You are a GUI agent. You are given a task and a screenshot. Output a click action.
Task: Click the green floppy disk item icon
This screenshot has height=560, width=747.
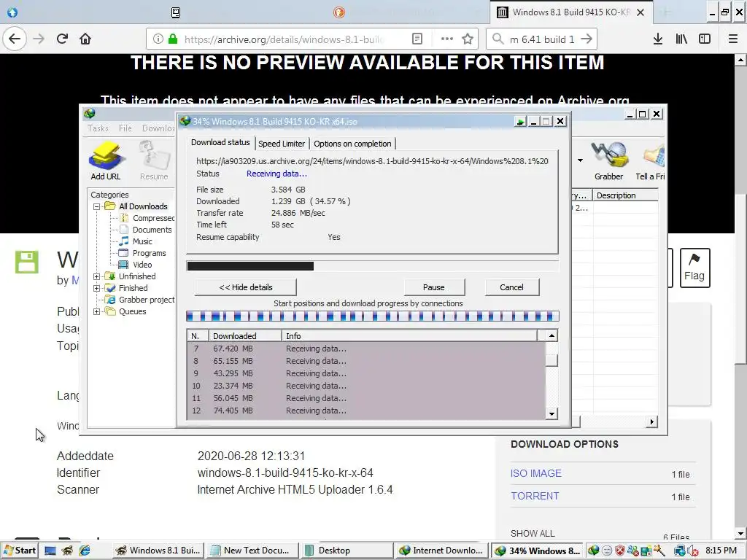pos(27,262)
